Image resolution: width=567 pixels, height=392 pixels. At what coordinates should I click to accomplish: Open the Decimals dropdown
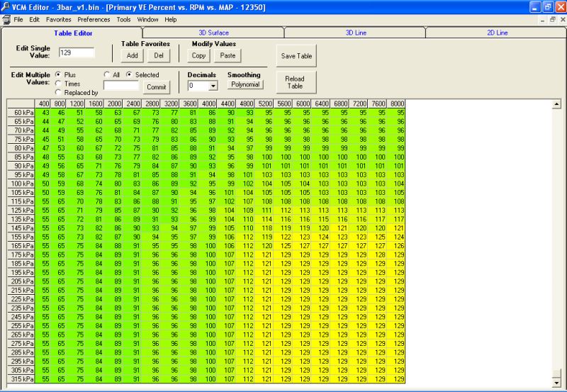click(213, 86)
